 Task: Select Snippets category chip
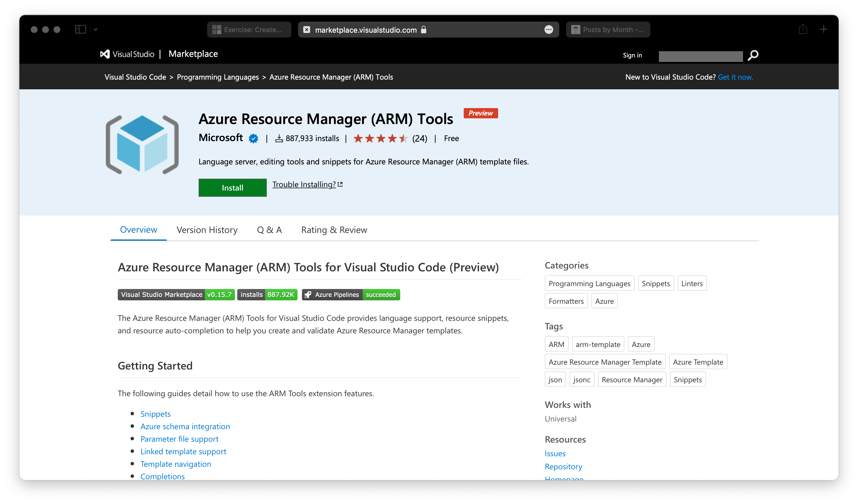[655, 283]
